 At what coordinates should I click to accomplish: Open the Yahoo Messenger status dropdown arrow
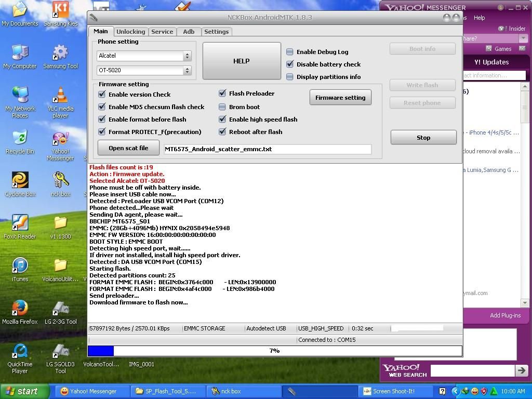pos(523,38)
